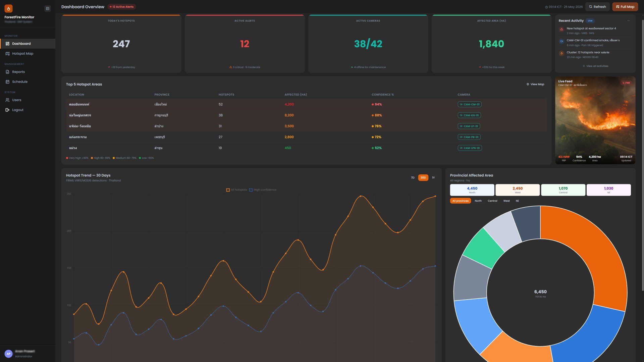Image resolution: width=644 pixels, height=362 pixels.
Task: Switch the trend range to 7D
Action: coord(413,178)
